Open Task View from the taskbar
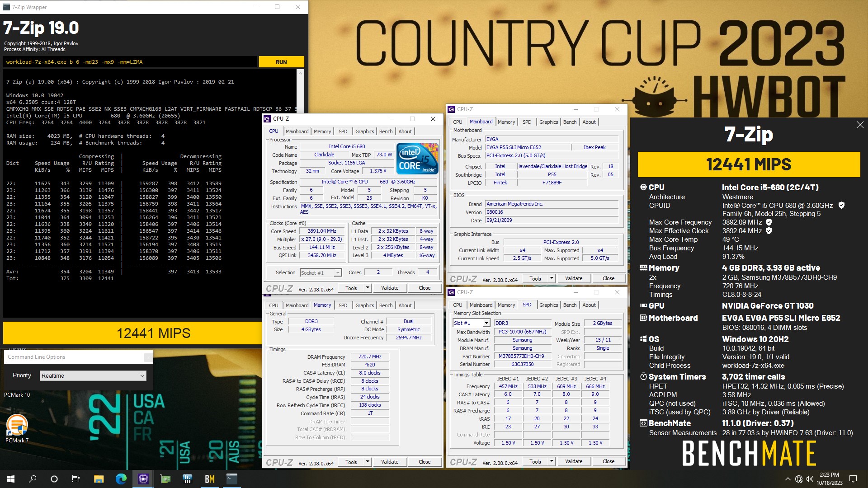 coord(76,479)
